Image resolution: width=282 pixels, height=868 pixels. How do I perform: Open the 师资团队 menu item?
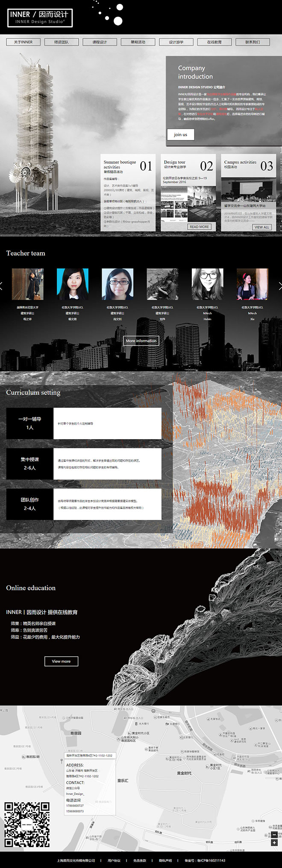pos(62,42)
